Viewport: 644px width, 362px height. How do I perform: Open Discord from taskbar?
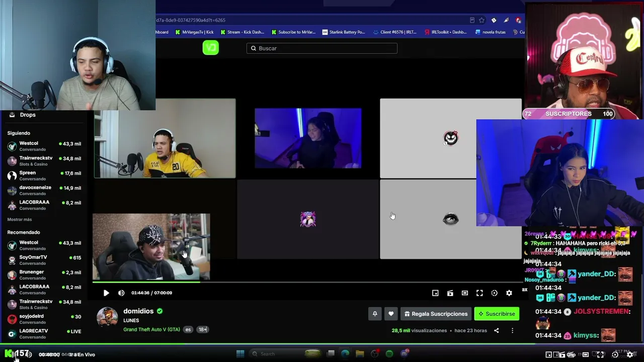(404, 354)
